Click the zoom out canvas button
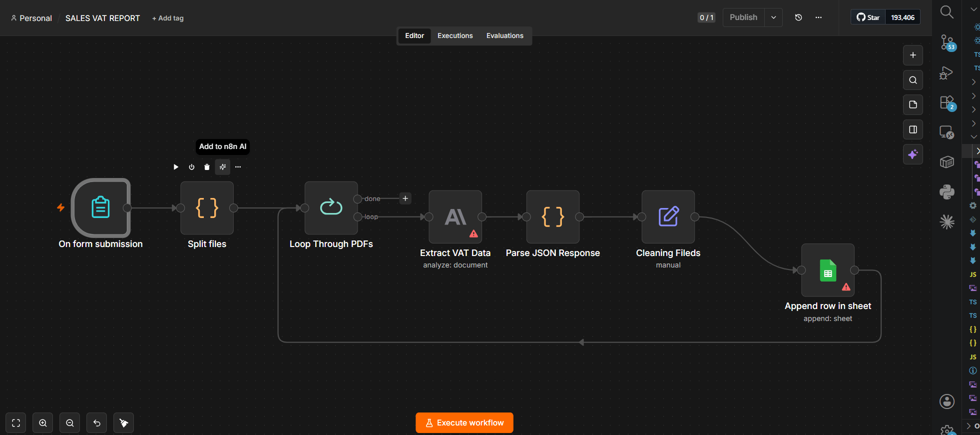The height and width of the screenshot is (435, 980). point(70,423)
